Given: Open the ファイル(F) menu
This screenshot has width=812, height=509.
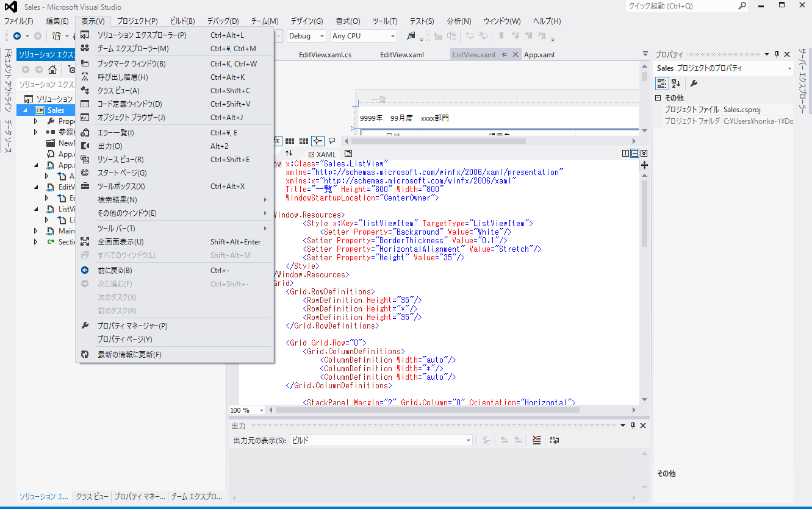Looking at the screenshot, I should point(19,21).
